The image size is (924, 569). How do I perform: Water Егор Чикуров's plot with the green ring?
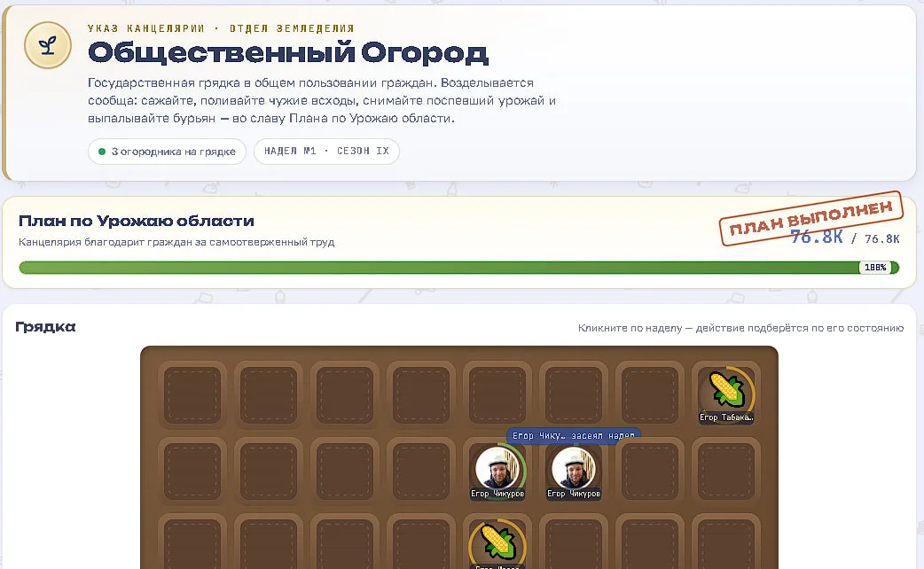coord(497,472)
